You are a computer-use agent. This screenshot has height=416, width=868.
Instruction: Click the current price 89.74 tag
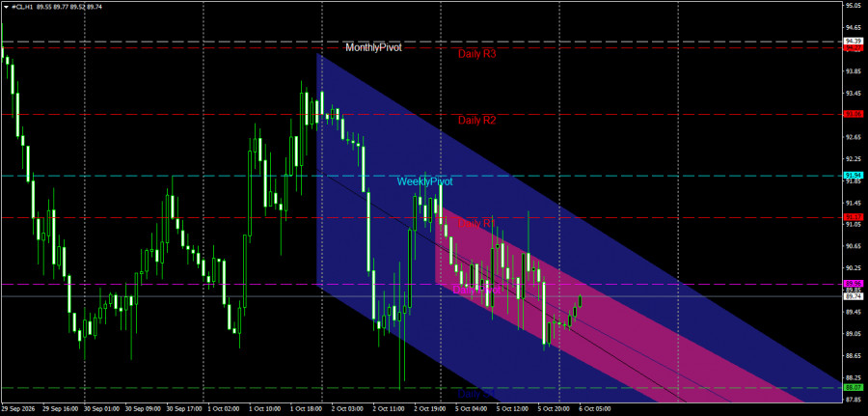(854, 296)
